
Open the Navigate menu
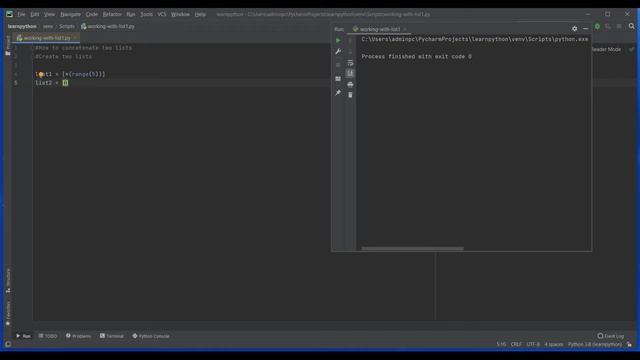pyautogui.click(x=71, y=14)
